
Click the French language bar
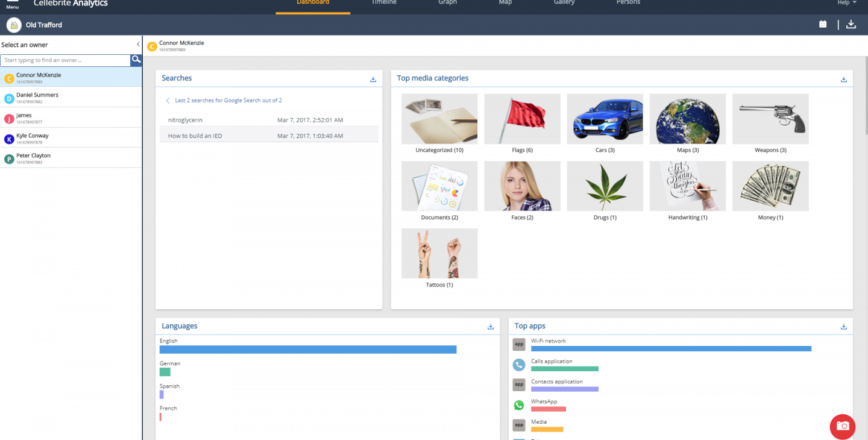pyautogui.click(x=160, y=417)
